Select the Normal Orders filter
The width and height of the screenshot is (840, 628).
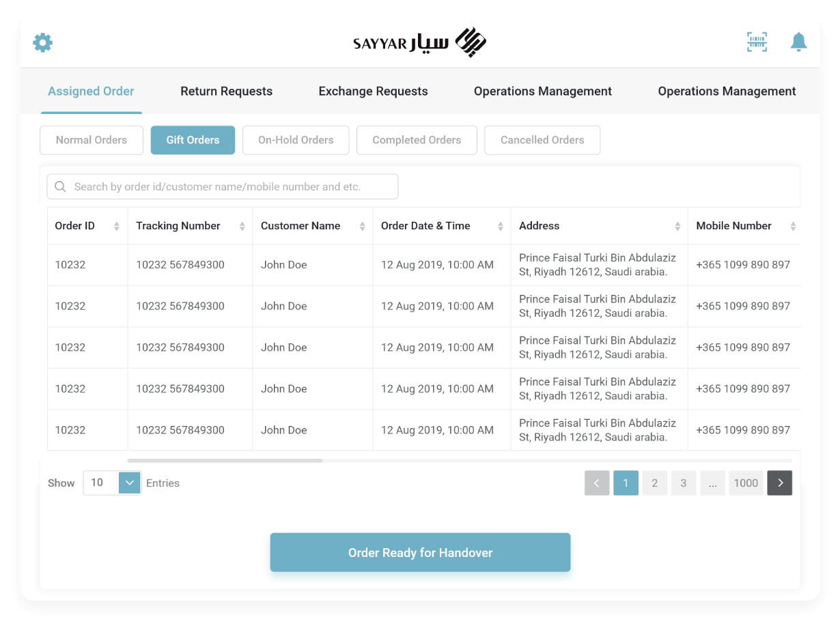pos(92,140)
